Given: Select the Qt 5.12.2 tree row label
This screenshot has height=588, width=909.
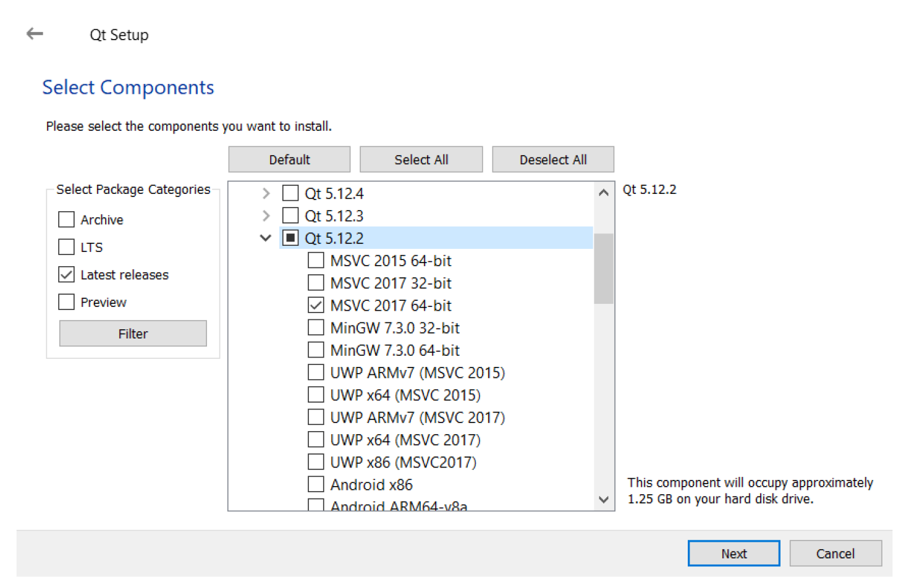Looking at the screenshot, I should pyautogui.click(x=334, y=238).
